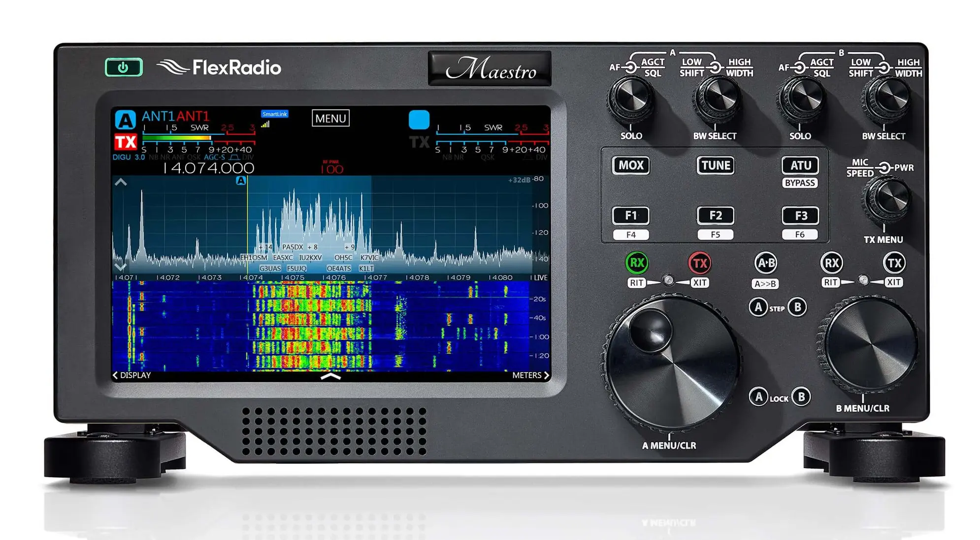
Task: Tap the LIVE label on frequency scale
Action: pyautogui.click(x=540, y=278)
